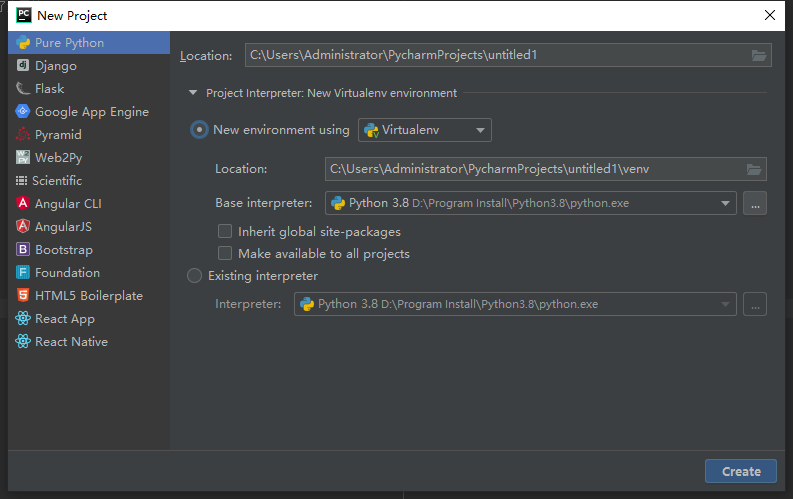Choose Angular CLI project type label
Viewport: 793px width, 499px height.
[x=68, y=204]
